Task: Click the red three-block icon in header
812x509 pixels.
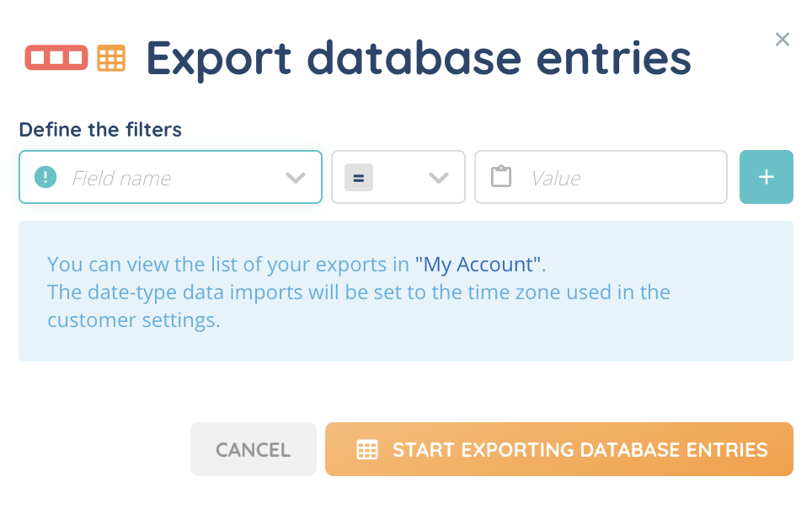Action: 56,57
